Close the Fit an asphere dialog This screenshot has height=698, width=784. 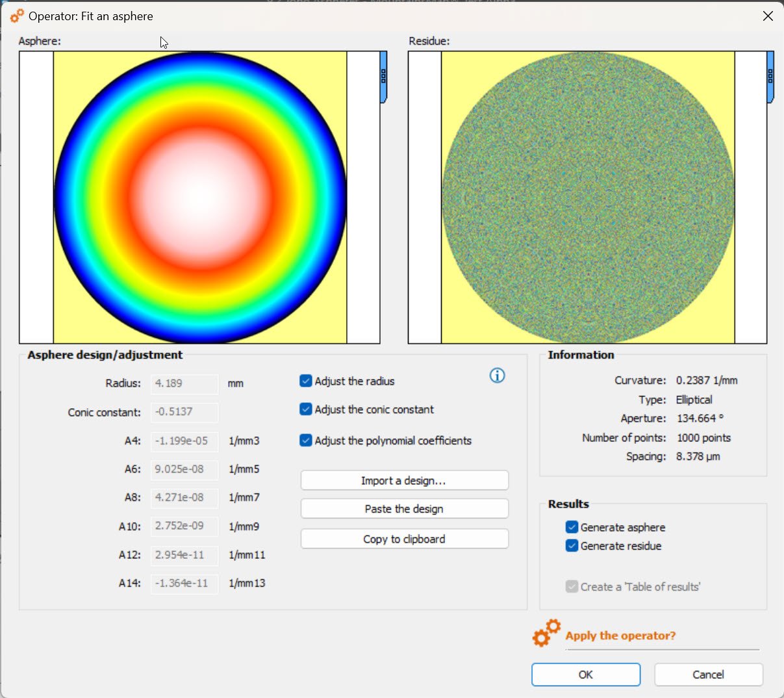pyautogui.click(x=768, y=16)
